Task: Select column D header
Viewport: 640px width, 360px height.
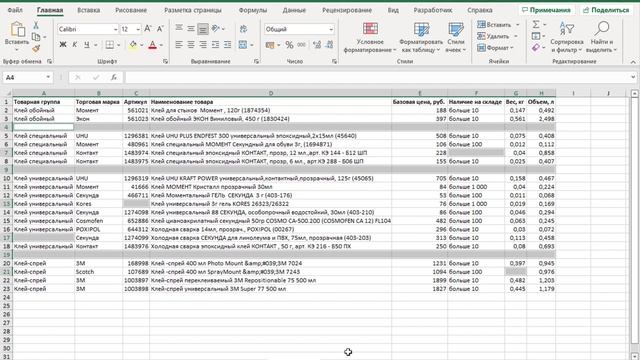Action: point(271,93)
